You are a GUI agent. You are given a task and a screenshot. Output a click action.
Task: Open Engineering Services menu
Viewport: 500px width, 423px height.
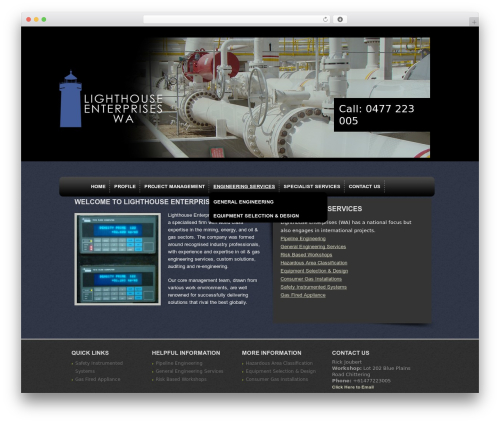coord(244,186)
